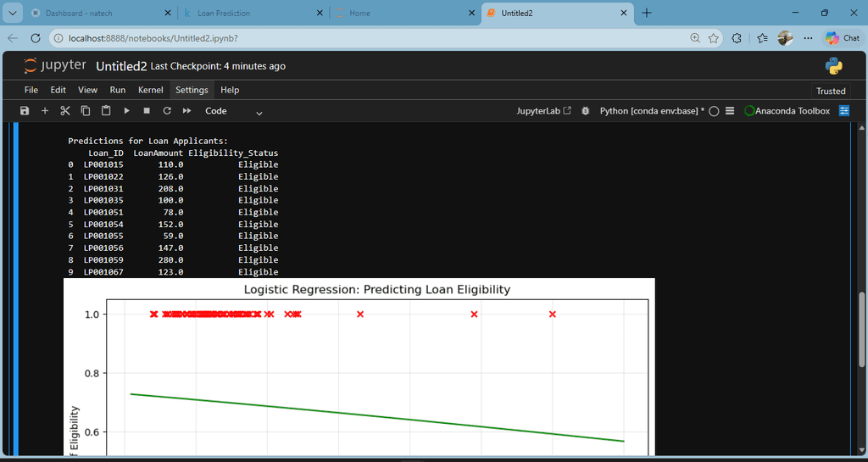Expand the browser tab list chevron
Viewport: 868px width, 462px height.
13,13
